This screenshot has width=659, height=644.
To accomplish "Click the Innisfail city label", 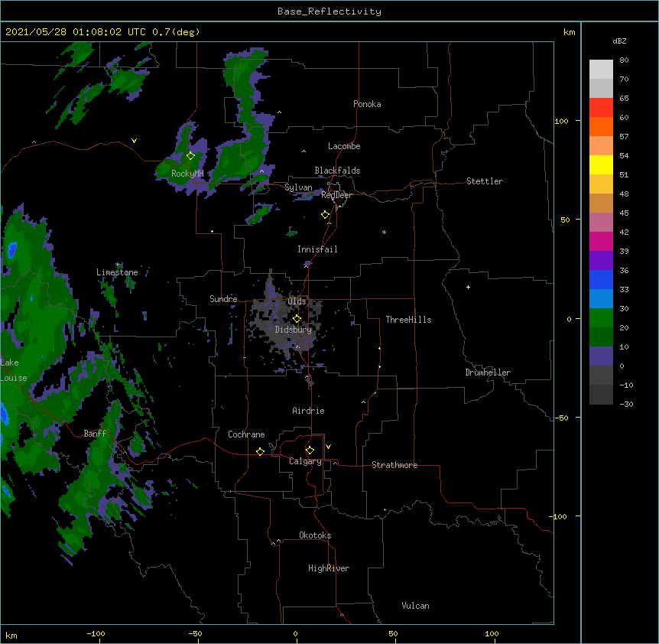I will click(317, 249).
